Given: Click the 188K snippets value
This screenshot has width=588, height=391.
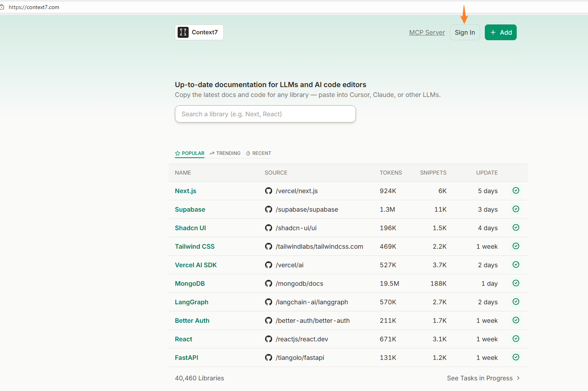Looking at the screenshot, I should (438, 283).
